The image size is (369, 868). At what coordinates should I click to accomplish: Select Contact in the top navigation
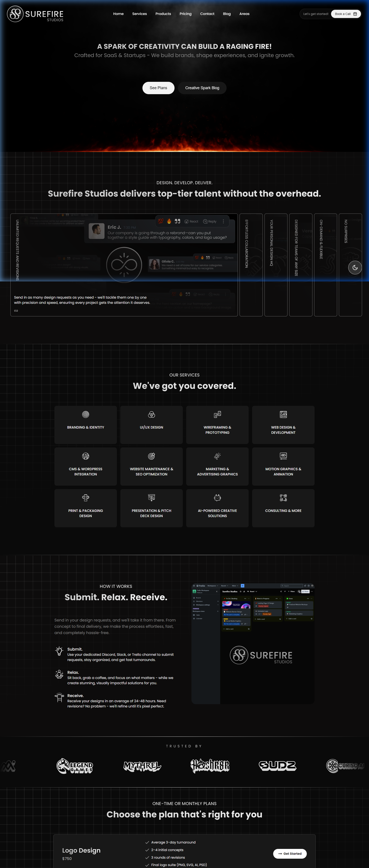[207, 14]
